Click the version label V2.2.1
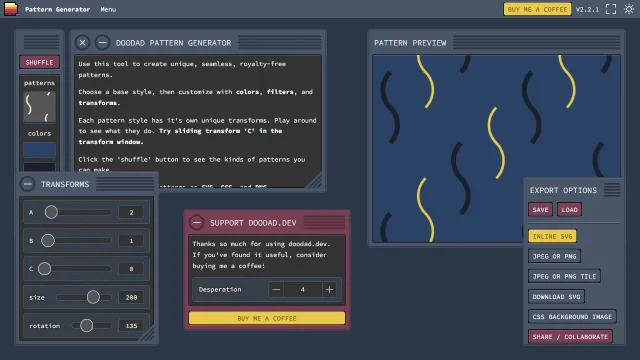Viewport: 640px width, 360px height. [x=587, y=9]
